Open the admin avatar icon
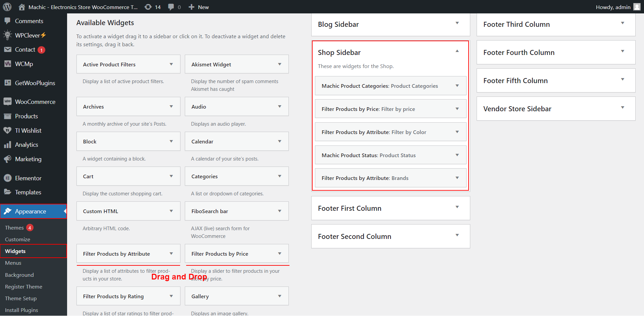 [x=637, y=7]
